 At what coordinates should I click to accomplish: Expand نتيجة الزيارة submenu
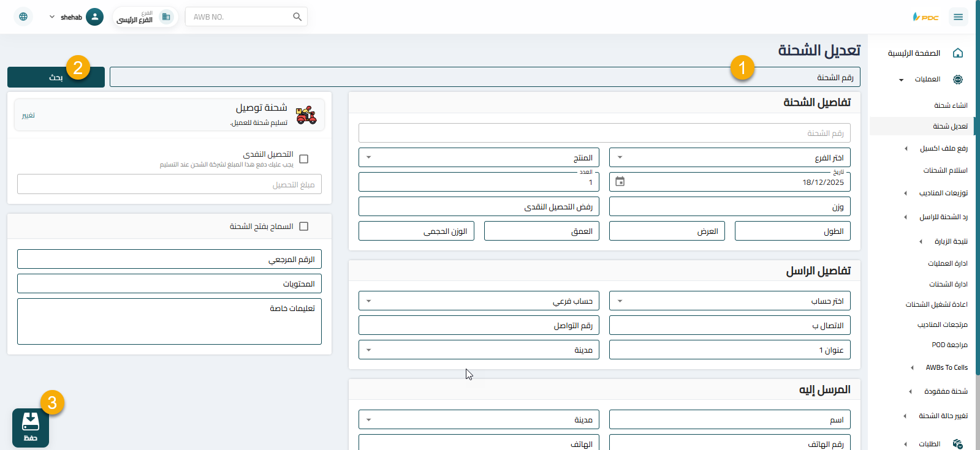921,241
